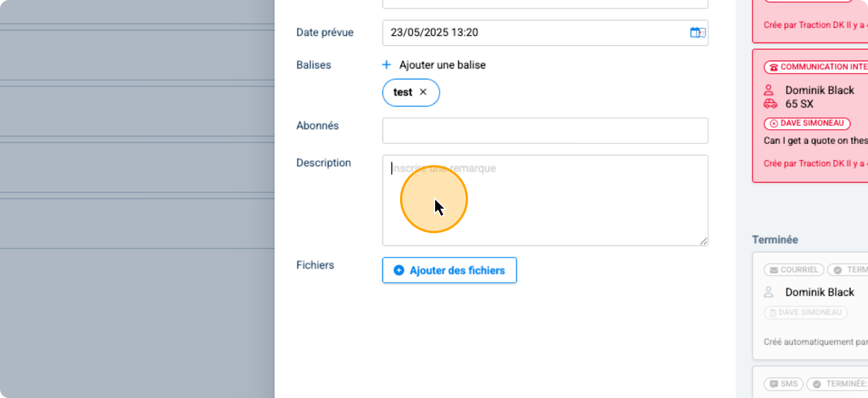
Task: Click the Description resize handle
Action: pyautogui.click(x=703, y=241)
